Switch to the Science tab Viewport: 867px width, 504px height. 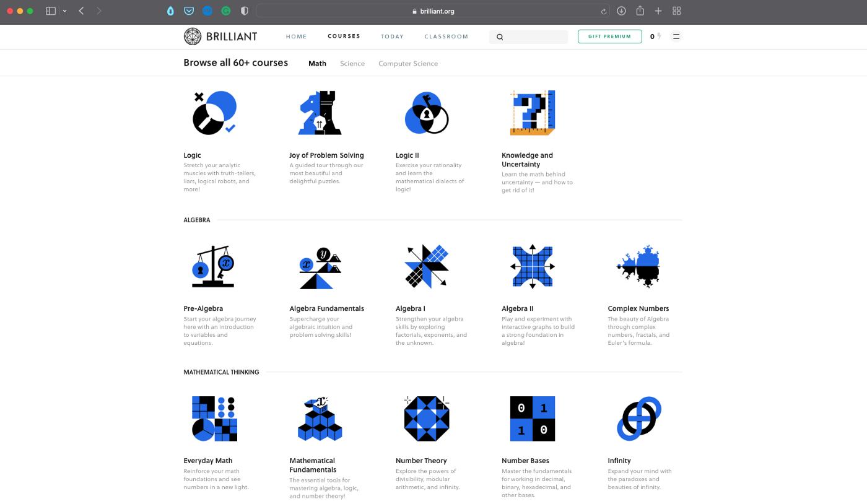coord(352,64)
